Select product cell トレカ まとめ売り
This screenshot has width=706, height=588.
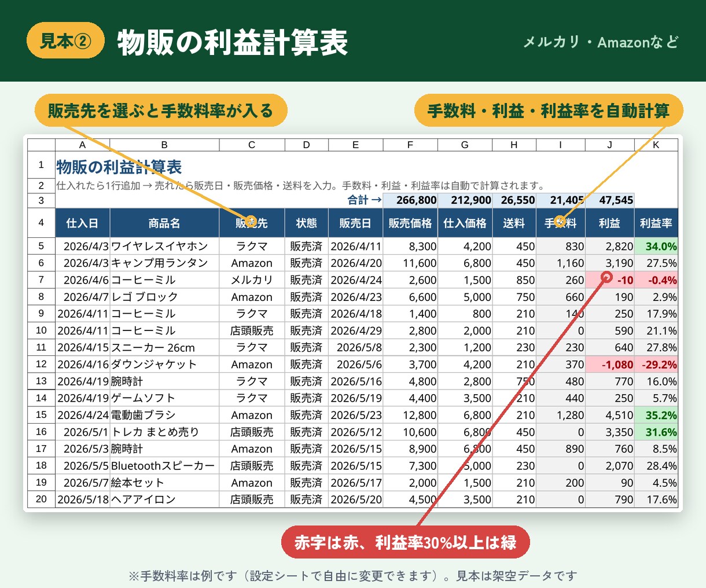click(164, 432)
